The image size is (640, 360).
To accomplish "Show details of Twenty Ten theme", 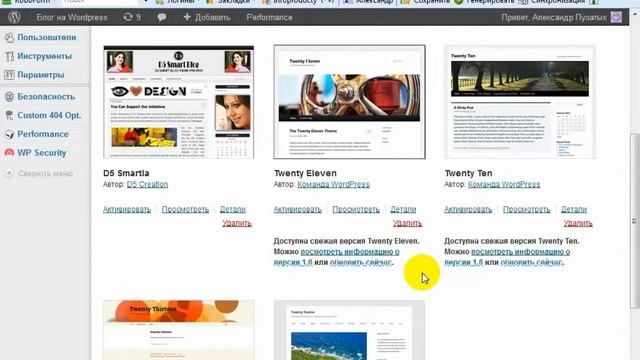I will pos(574,209).
